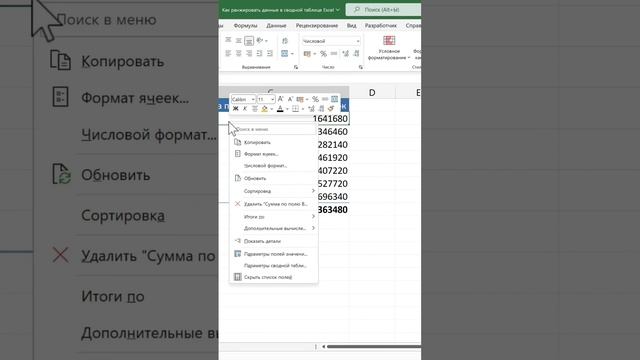Choose Скрыть список полей in Excel context menu
Image resolution: width=640 pixels, height=360 pixels.
click(274, 277)
